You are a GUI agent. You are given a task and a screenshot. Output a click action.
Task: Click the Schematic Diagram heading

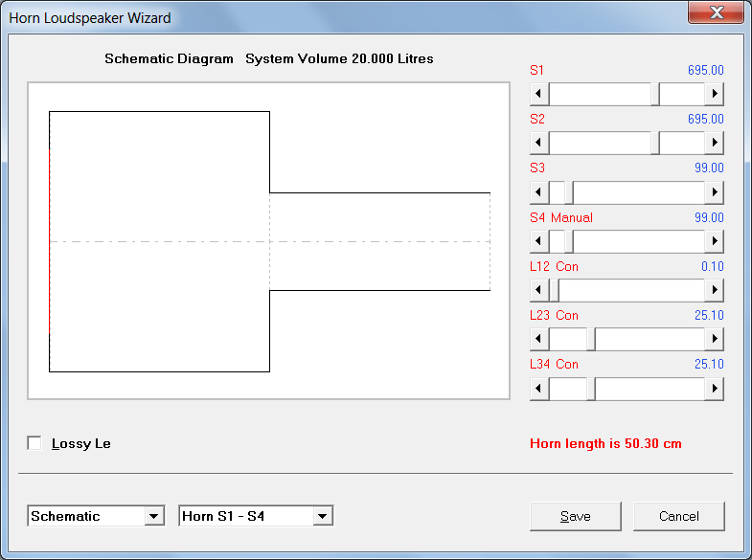pos(169,58)
